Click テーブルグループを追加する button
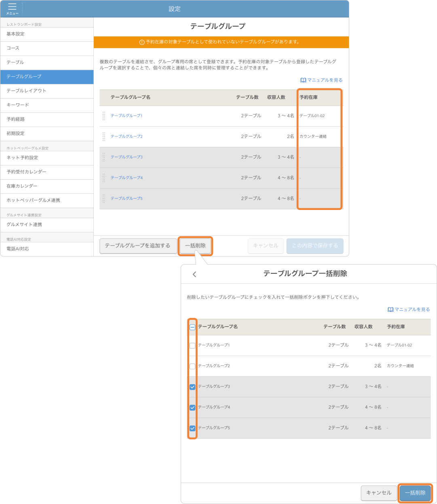This screenshot has width=437, height=504. (x=137, y=246)
